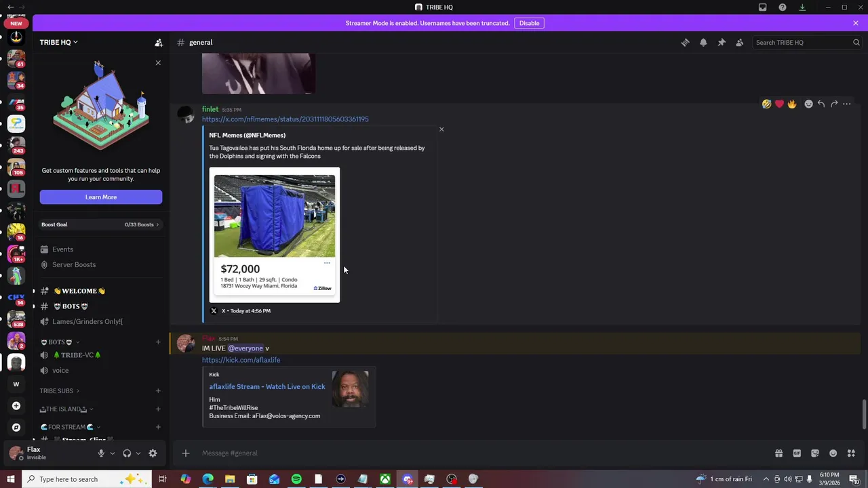
Task: Collapse THE ISLAND category
Action: 66,409
